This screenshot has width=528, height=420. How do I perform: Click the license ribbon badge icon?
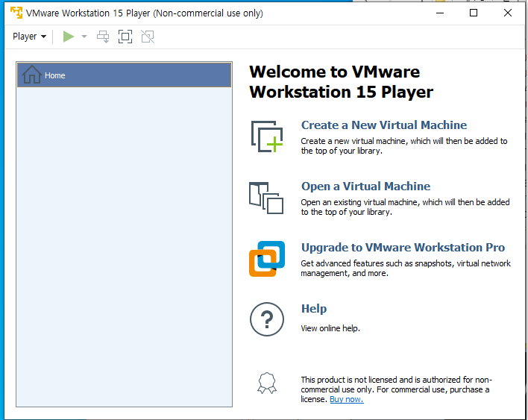tap(267, 383)
